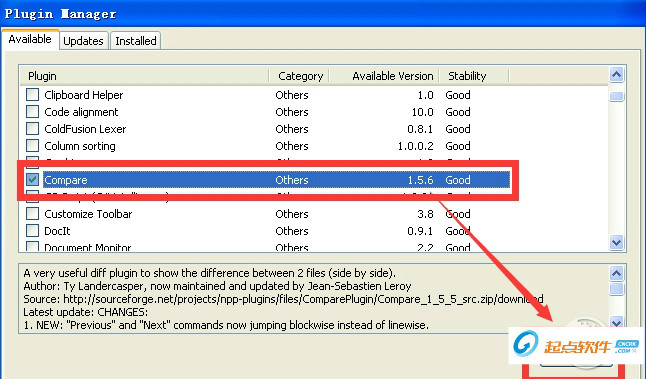The width and height of the screenshot is (646, 379).
Task: Click the 'Latest update: CHANGES:' line
Action: (86, 312)
